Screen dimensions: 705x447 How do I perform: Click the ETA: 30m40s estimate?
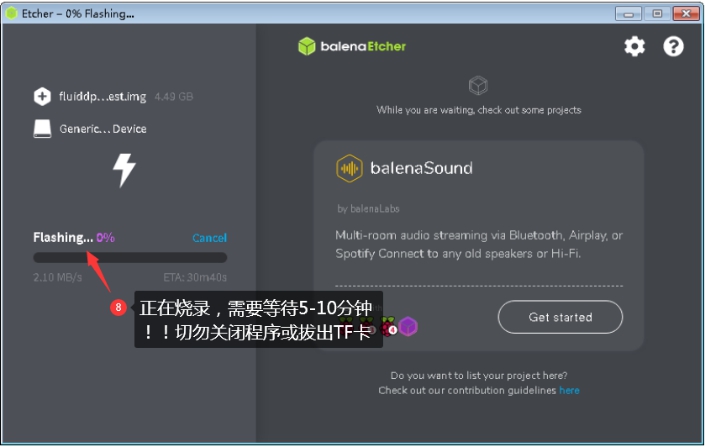pyautogui.click(x=195, y=277)
